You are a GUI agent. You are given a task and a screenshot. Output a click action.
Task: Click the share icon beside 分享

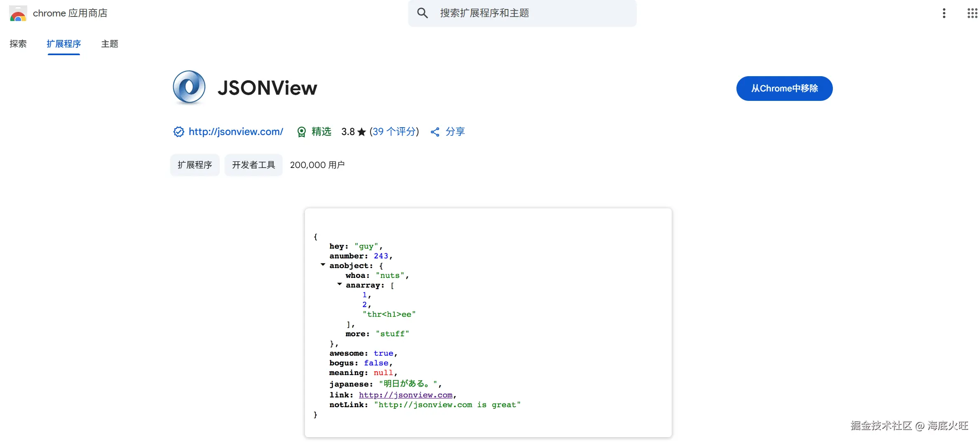coord(435,132)
